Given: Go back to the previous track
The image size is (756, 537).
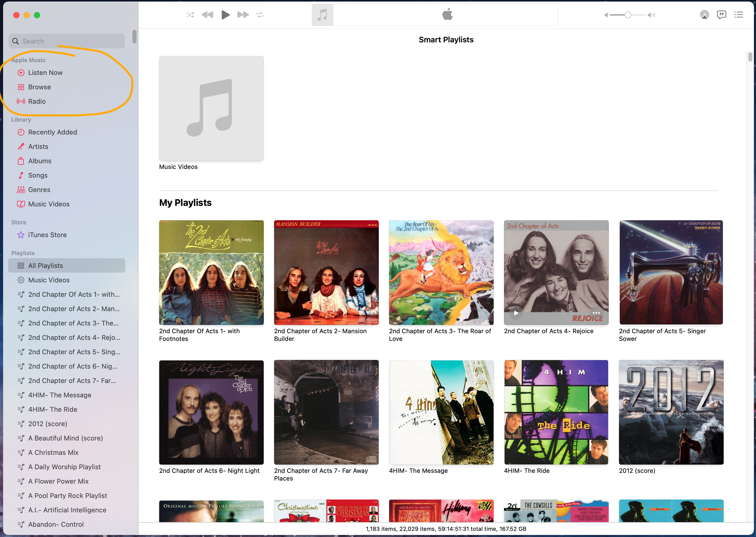Looking at the screenshot, I should click(207, 15).
